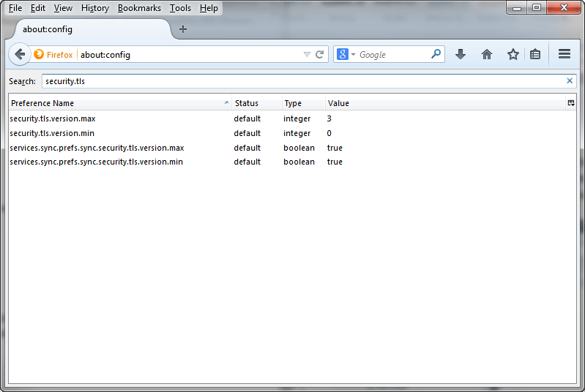The width and height of the screenshot is (585, 392).
Task: Click value 0 of security.tls.version.min
Action: click(329, 133)
